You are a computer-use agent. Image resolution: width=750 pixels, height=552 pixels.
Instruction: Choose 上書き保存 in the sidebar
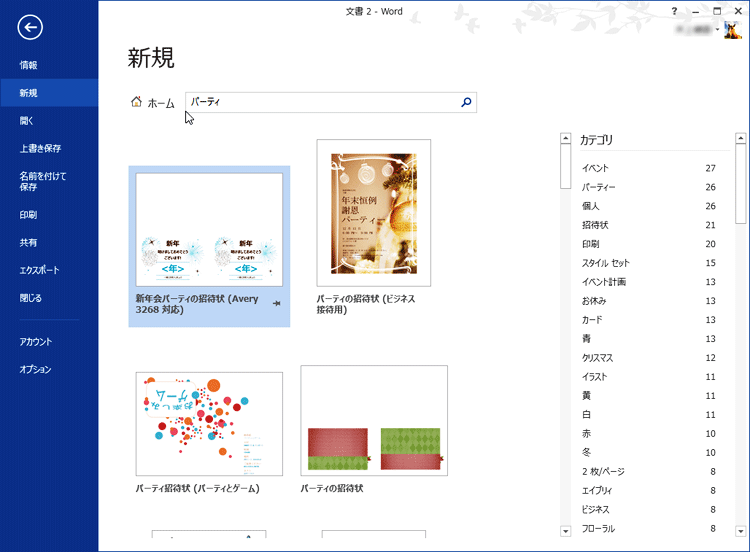pyautogui.click(x=49, y=148)
